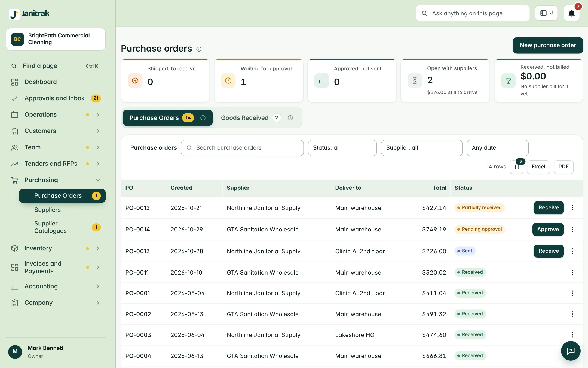
Task: Approve PO-0014
Action: click(x=548, y=229)
